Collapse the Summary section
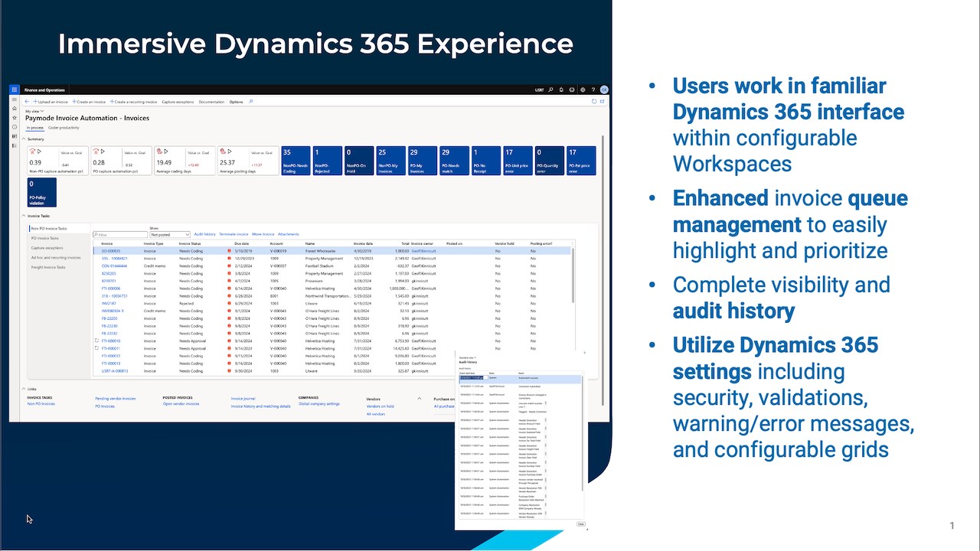The width and height of the screenshot is (980, 551). [x=24, y=139]
